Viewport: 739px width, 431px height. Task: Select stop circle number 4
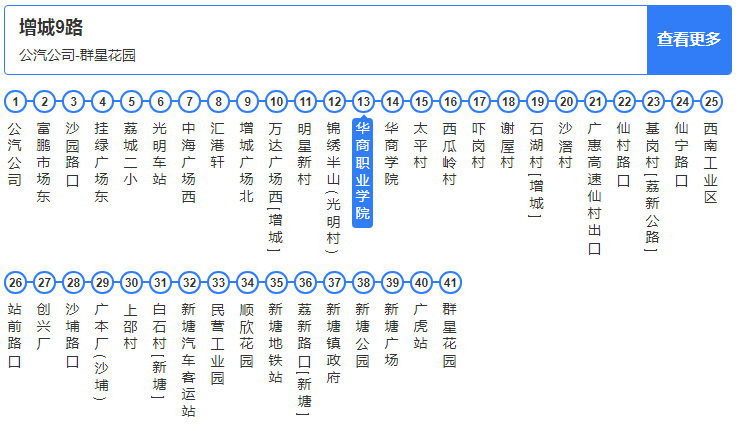coord(102,101)
